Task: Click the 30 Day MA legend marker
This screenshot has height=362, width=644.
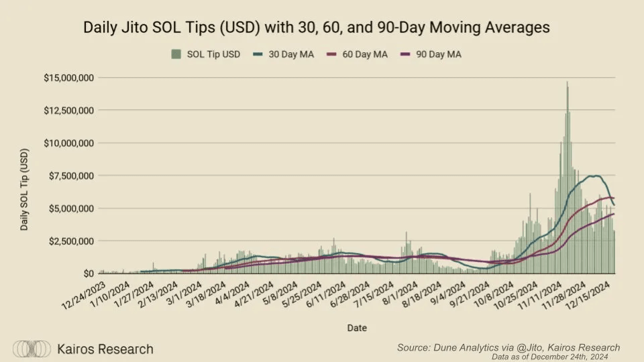Action: [x=258, y=54]
